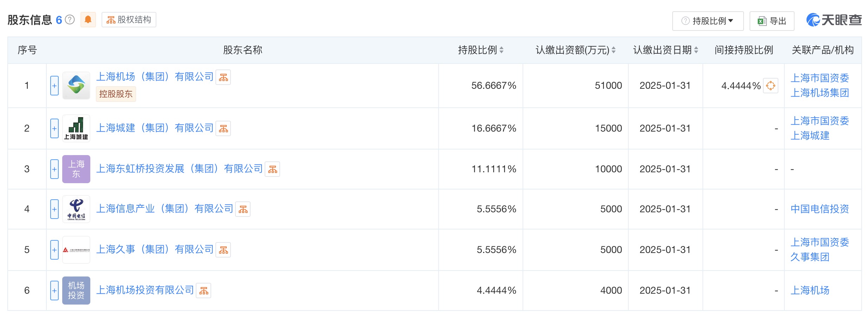Sort by 持股比例 column header
Viewport: 868px width, 320px height.
480,50
